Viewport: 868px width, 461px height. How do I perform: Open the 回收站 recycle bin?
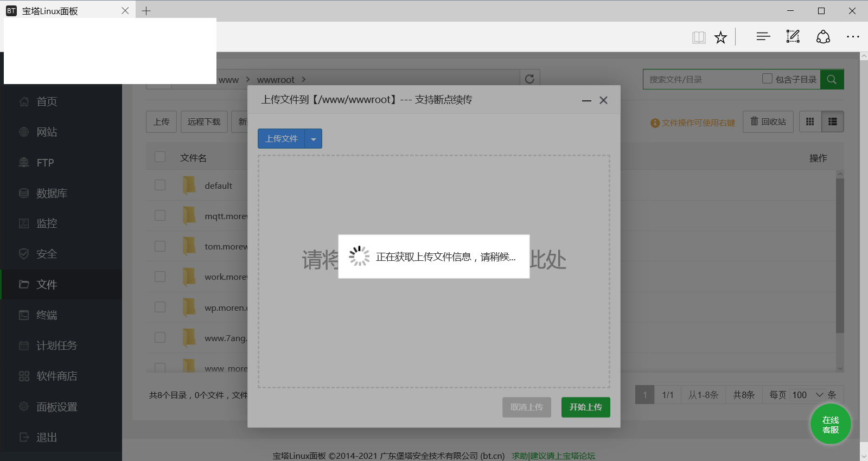768,121
